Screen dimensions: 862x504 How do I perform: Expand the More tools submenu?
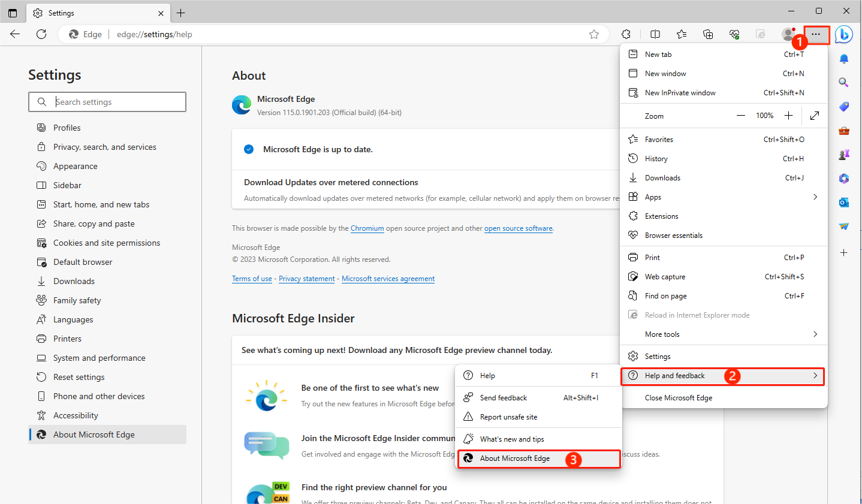(722, 334)
